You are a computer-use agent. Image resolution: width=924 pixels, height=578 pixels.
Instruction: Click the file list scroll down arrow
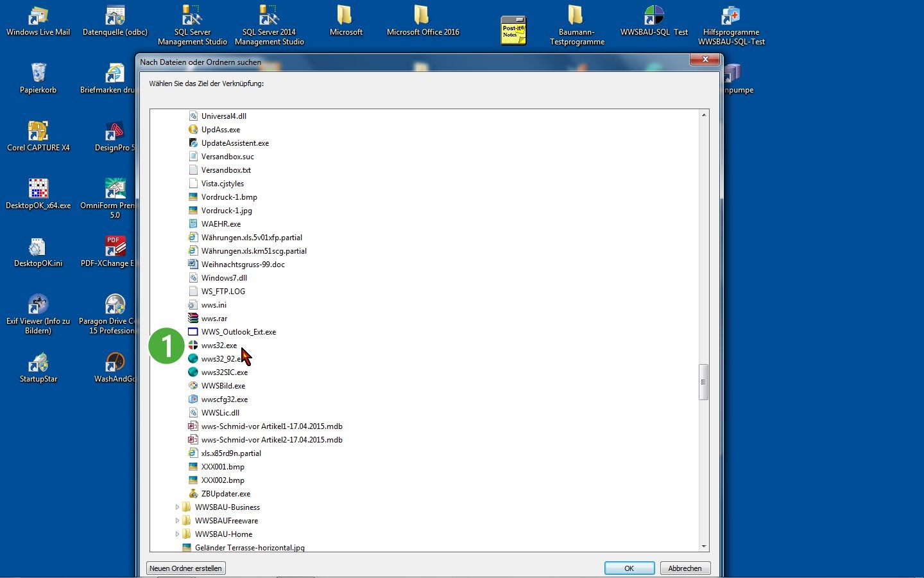click(704, 547)
